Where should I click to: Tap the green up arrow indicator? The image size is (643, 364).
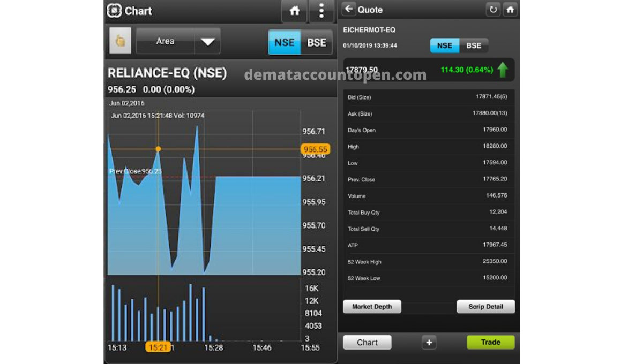[x=502, y=70]
